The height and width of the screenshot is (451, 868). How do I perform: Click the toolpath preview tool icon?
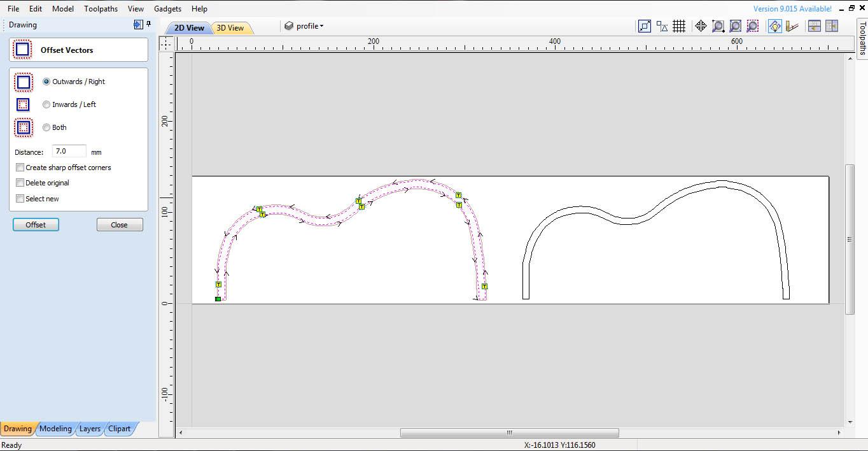coord(792,26)
